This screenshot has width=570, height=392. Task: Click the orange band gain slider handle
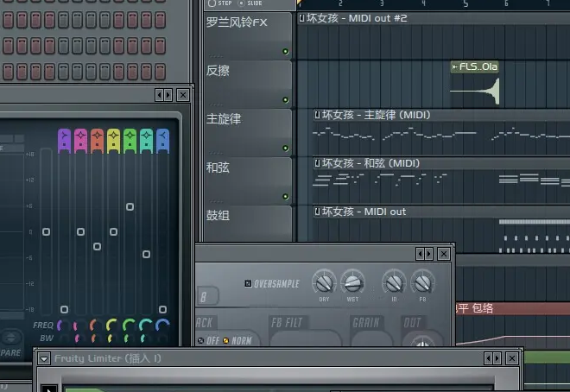point(97,247)
